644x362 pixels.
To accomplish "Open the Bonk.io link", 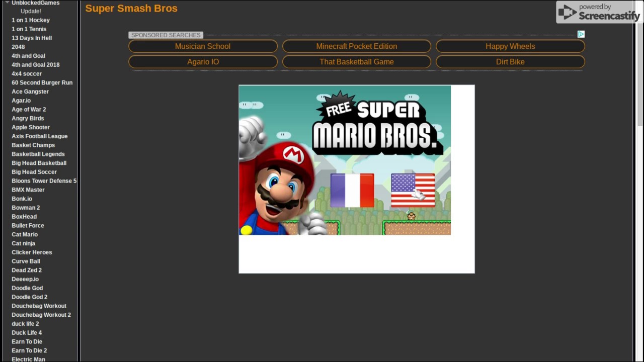I will click(x=22, y=199).
